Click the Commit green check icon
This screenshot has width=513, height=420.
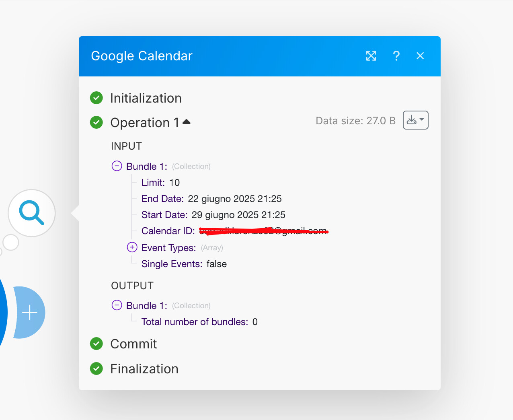pos(96,344)
